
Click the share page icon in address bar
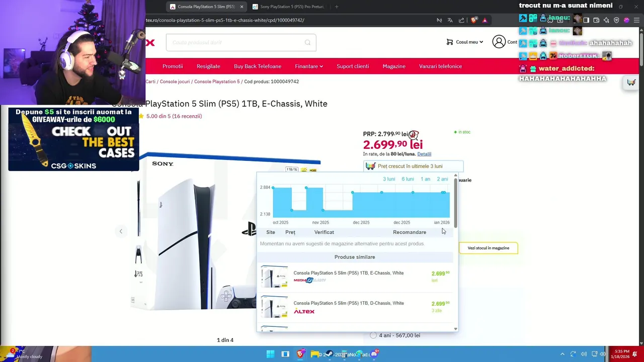pos(461,20)
